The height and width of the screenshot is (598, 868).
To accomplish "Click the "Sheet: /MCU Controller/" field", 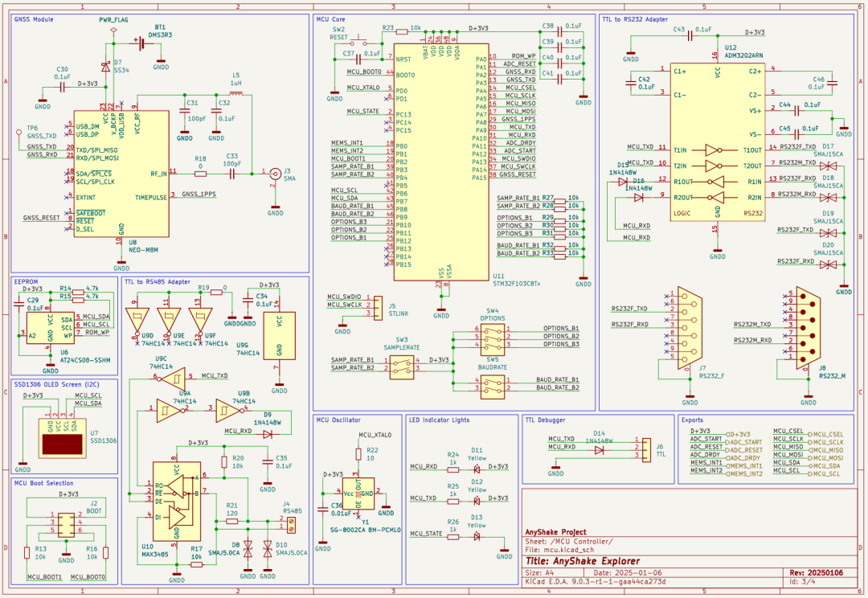I will [x=569, y=541].
